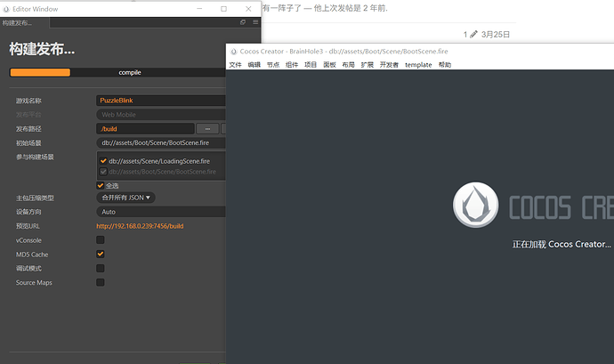Enable the 调试模式 debug mode checkbox
Viewport: 614px width, 364px height.
[101, 268]
